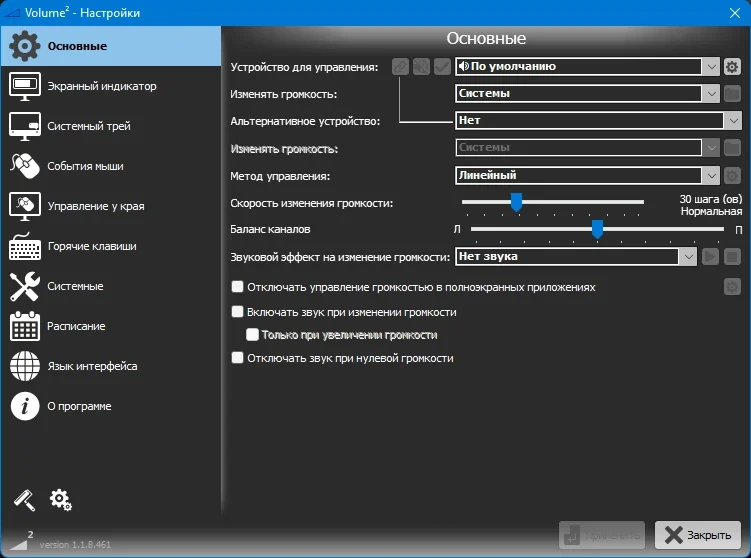Open the Основные gear icon in sidebar
Viewport: 751px width, 558px height.
[x=24, y=46]
